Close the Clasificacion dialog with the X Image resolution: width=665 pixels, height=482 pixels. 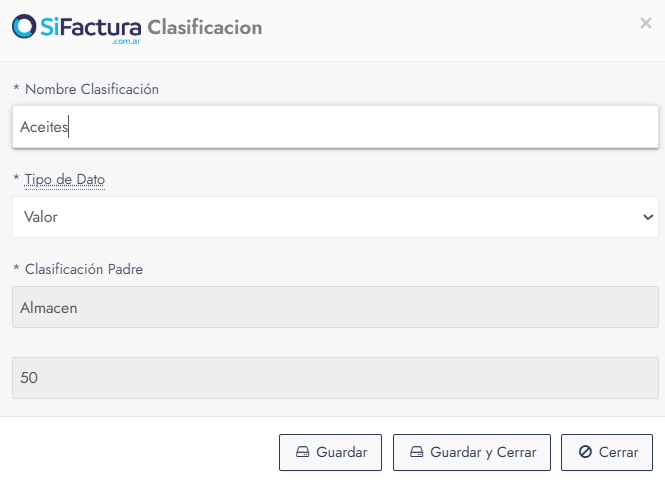click(x=646, y=23)
